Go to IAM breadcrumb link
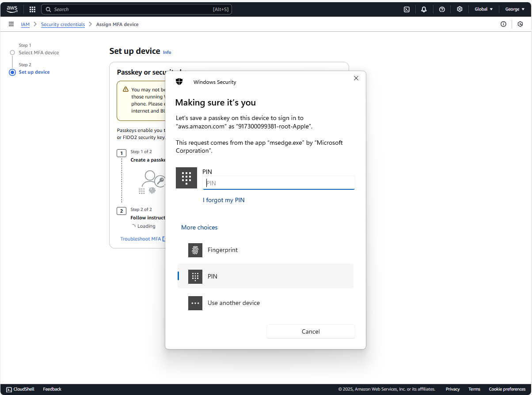 pyautogui.click(x=25, y=24)
